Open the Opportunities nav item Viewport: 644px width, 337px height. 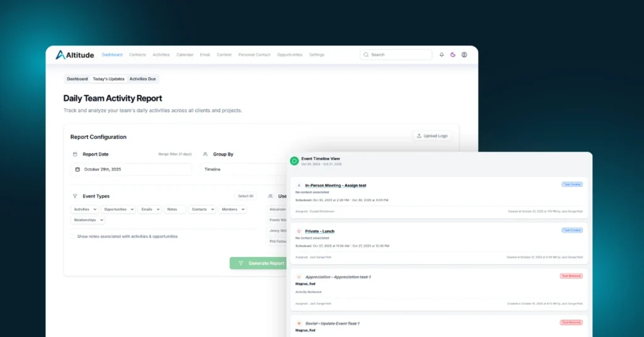[289, 55]
